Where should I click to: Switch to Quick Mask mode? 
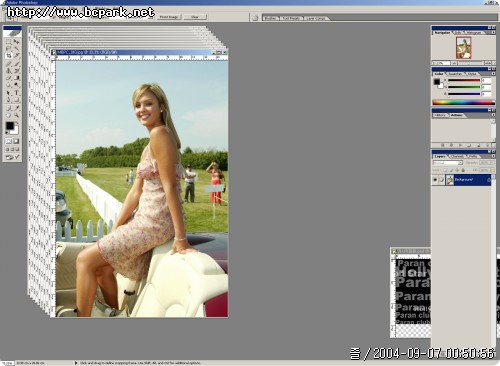tap(16, 141)
